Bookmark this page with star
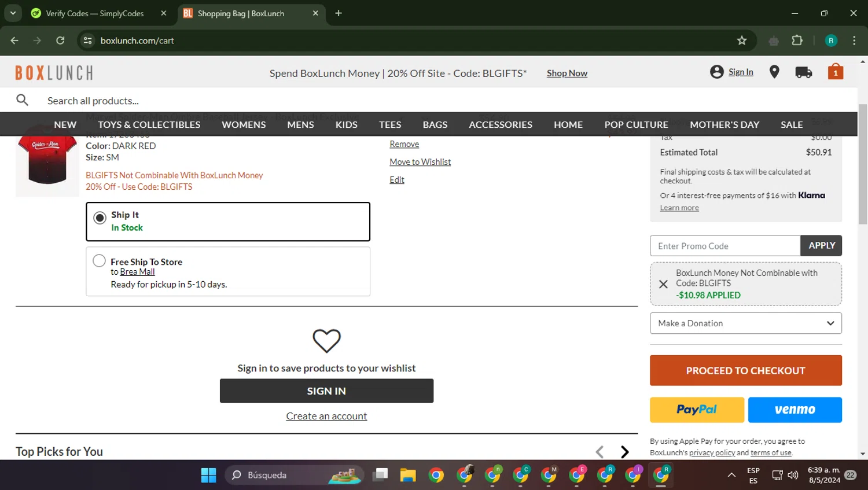868x490 pixels. coord(742,40)
